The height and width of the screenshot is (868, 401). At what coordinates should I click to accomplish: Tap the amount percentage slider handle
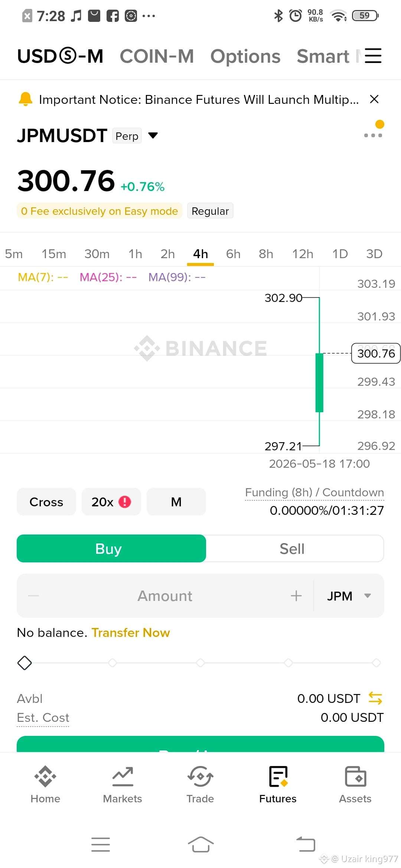click(x=25, y=662)
